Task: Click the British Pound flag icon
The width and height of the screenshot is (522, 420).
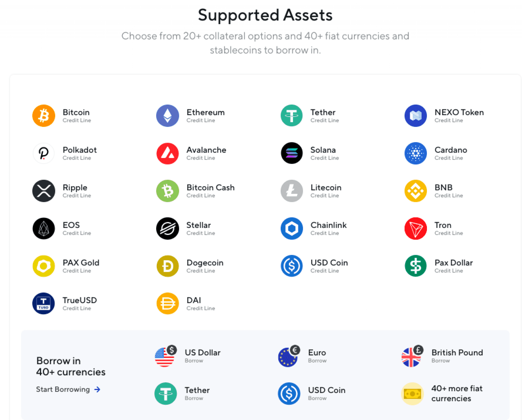Action: click(x=412, y=356)
